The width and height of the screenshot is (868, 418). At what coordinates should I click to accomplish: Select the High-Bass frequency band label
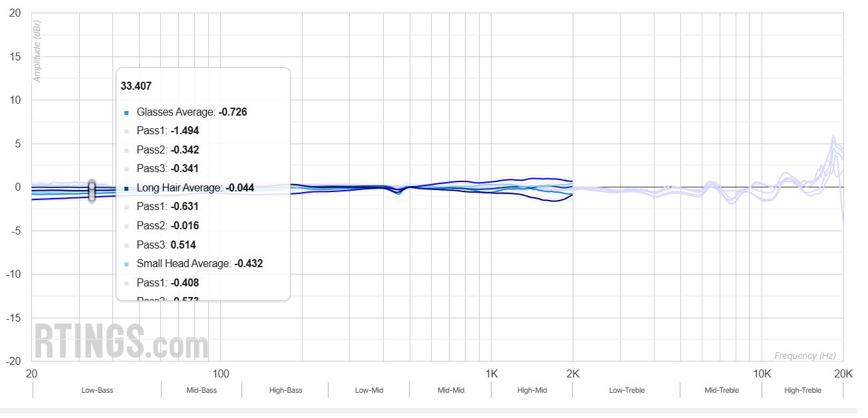pos(285,390)
